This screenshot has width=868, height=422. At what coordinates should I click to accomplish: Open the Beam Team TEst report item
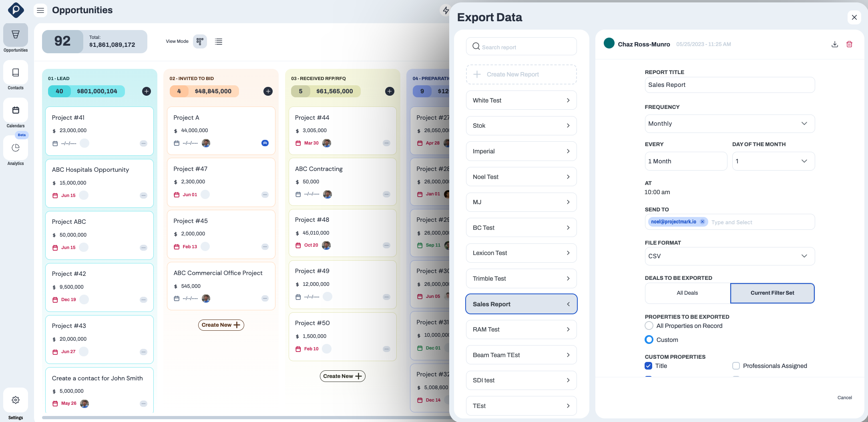[521, 355]
